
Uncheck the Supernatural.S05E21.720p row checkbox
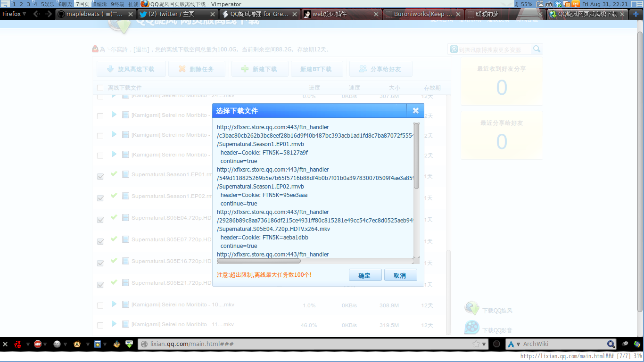click(x=100, y=285)
